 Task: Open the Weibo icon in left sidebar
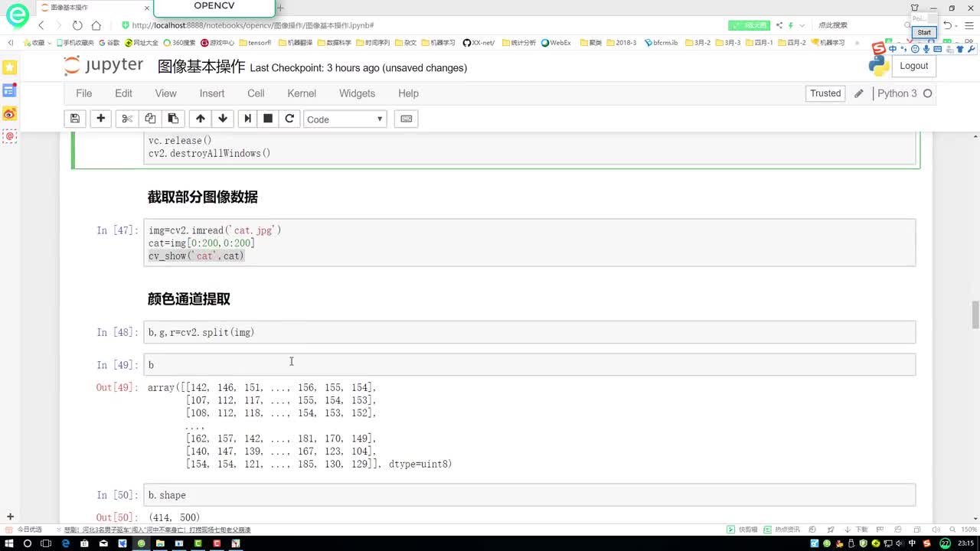click(9, 113)
